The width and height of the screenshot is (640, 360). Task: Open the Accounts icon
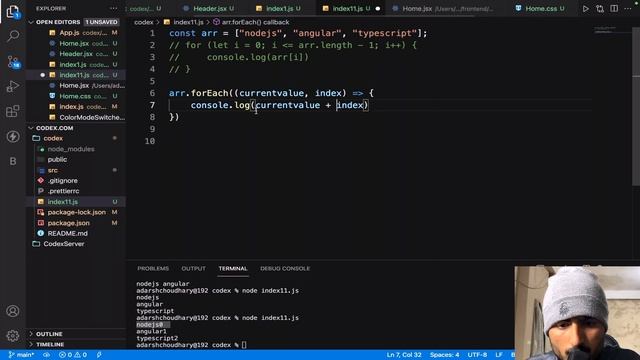click(x=13, y=311)
